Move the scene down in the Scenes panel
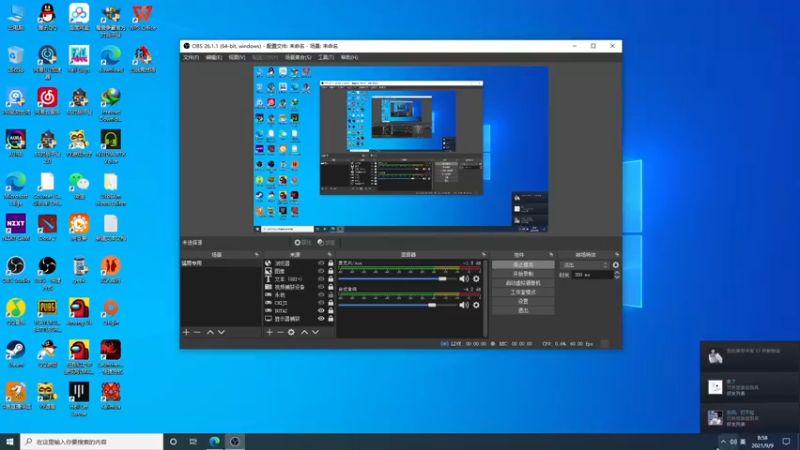 (221, 332)
